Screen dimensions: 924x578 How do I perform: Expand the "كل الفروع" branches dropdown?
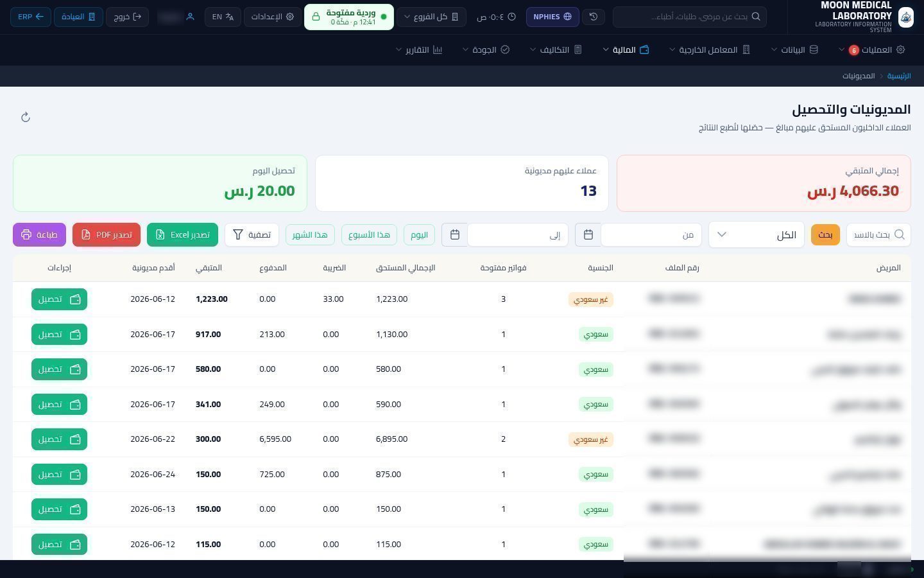coord(431,17)
